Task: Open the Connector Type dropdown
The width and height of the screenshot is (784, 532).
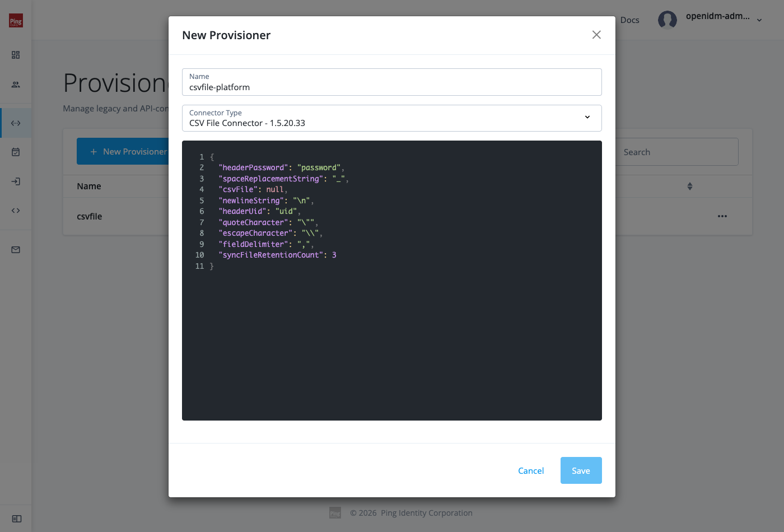Action: 392,118
